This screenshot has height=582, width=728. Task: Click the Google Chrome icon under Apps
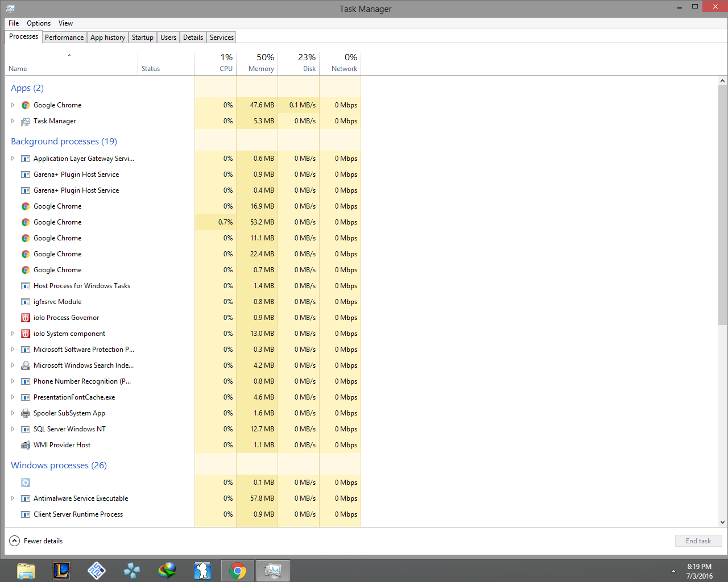[26, 105]
